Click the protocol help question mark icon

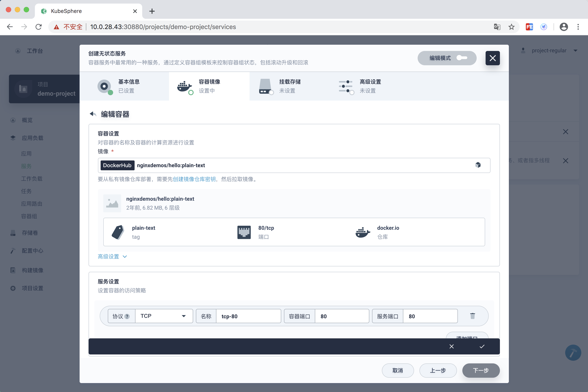[x=127, y=316]
